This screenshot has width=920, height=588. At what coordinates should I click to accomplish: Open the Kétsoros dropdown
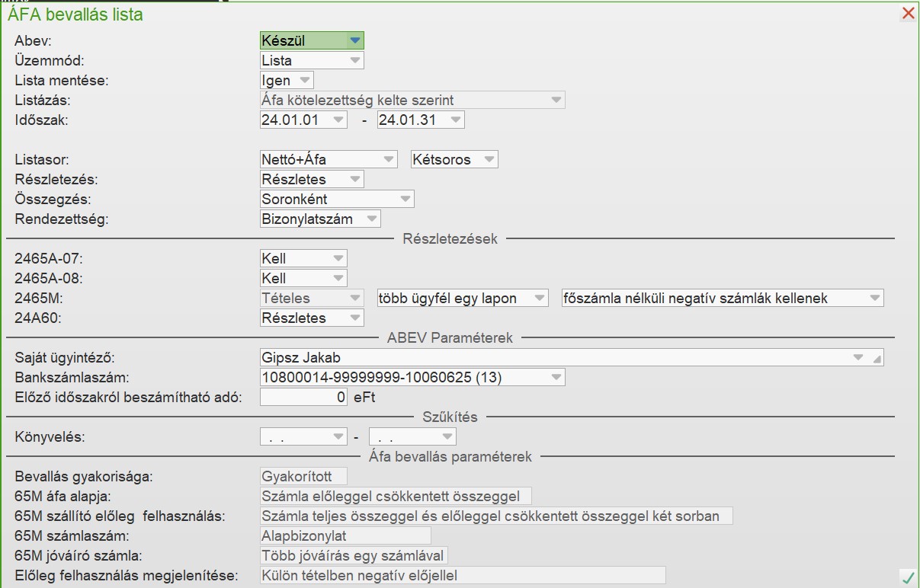(454, 159)
